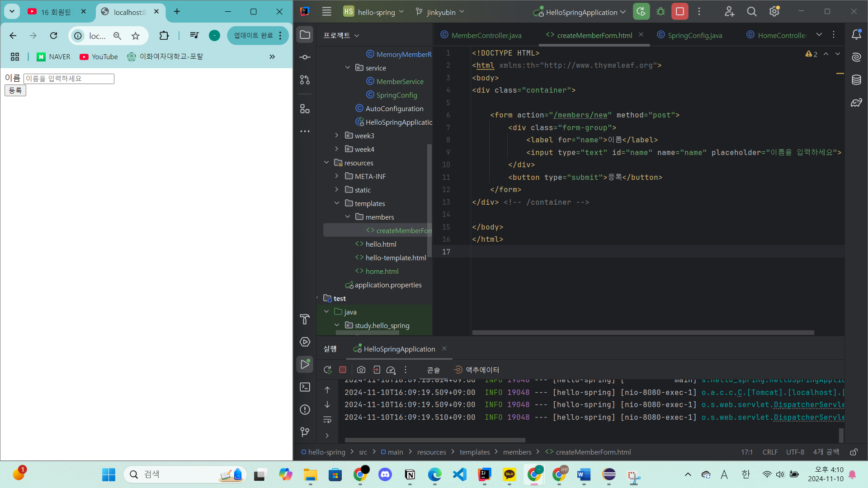
Task: Collapse the templates folder
Action: point(336,203)
